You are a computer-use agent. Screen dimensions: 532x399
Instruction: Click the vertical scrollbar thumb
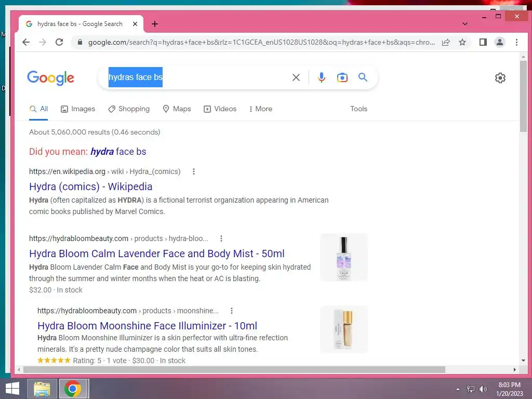coord(523,96)
